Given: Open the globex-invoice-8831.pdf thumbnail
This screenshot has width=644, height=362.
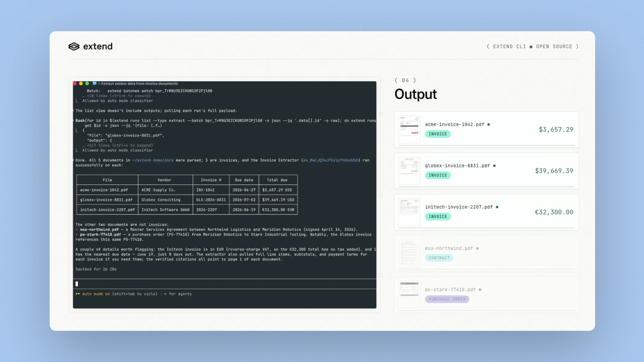Looking at the screenshot, I should (409, 171).
